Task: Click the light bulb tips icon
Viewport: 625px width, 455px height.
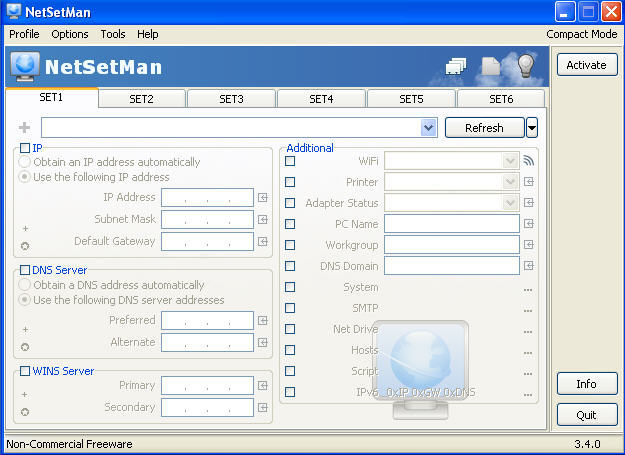Action: point(526,66)
